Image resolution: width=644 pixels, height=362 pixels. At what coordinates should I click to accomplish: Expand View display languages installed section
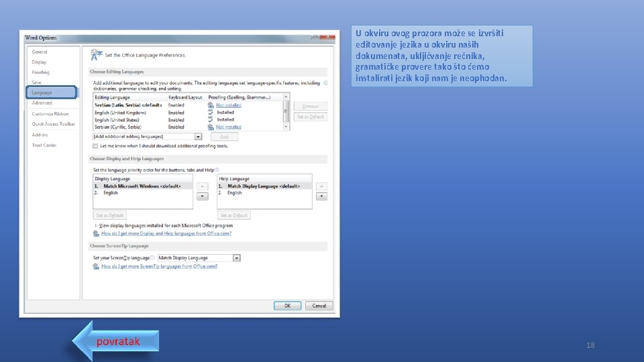coord(96,225)
